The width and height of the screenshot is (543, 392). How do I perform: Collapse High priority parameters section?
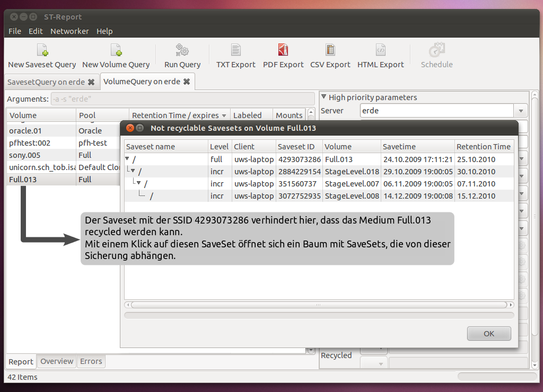coord(324,97)
